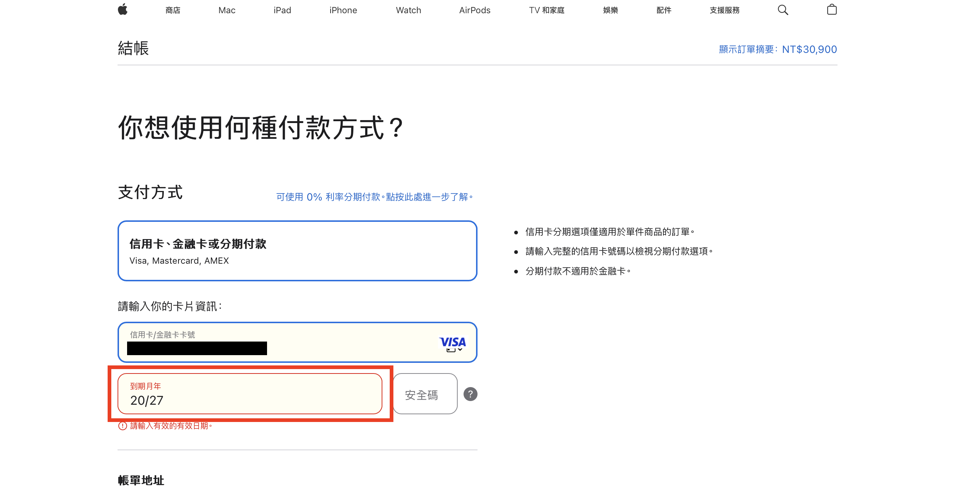This screenshot has height=498, width=980.
Task: Open the 商店 menu item
Action: (x=173, y=10)
